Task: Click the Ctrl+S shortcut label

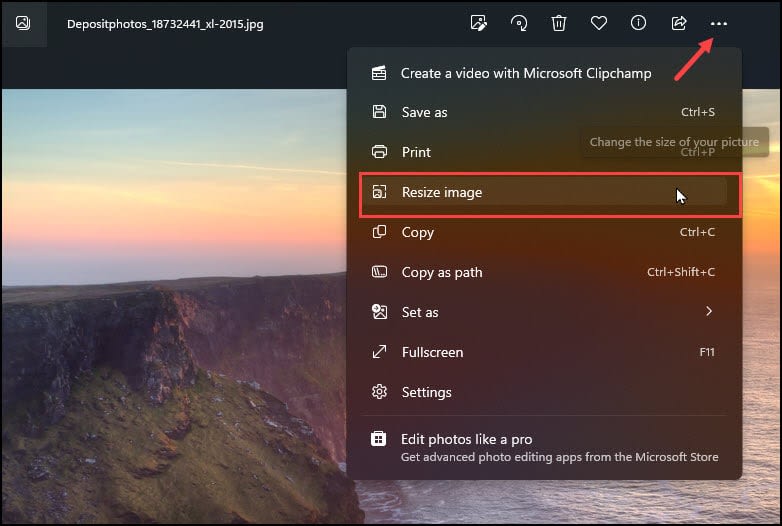Action: 698,112
